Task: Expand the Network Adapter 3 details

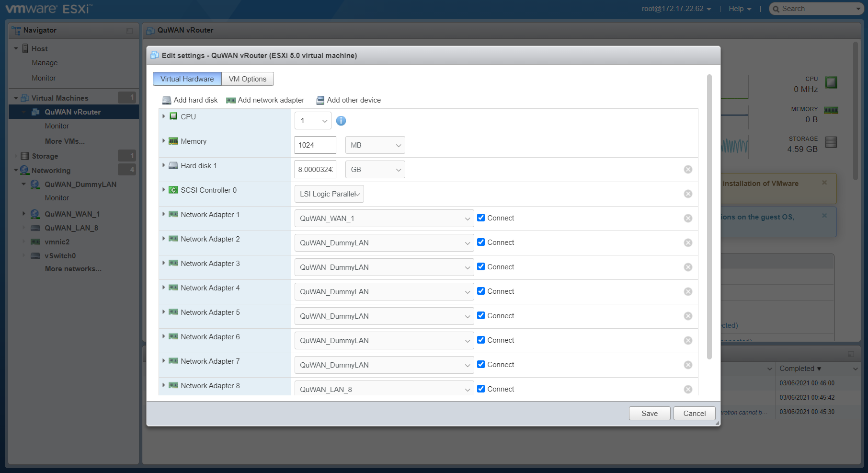Action: 164,263
